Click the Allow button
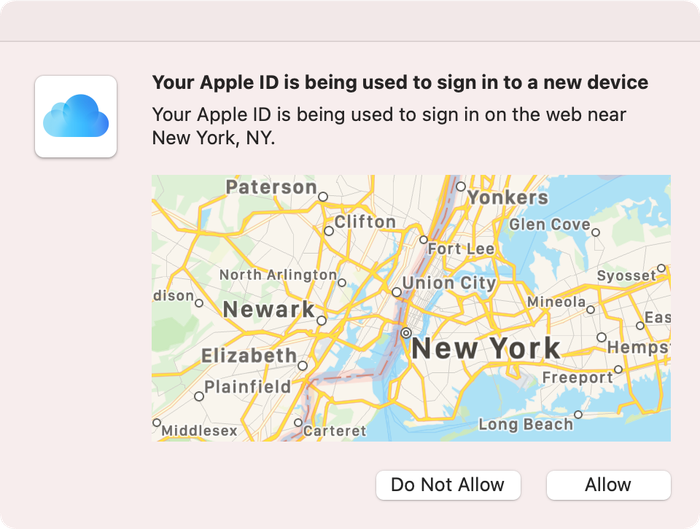This screenshot has width=700, height=529. [x=608, y=485]
